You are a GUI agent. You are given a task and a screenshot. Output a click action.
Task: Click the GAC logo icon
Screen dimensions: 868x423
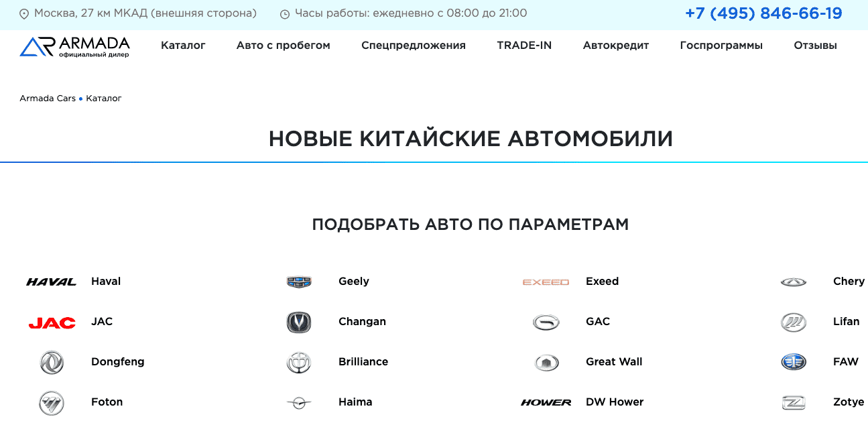tap(546, 321)
